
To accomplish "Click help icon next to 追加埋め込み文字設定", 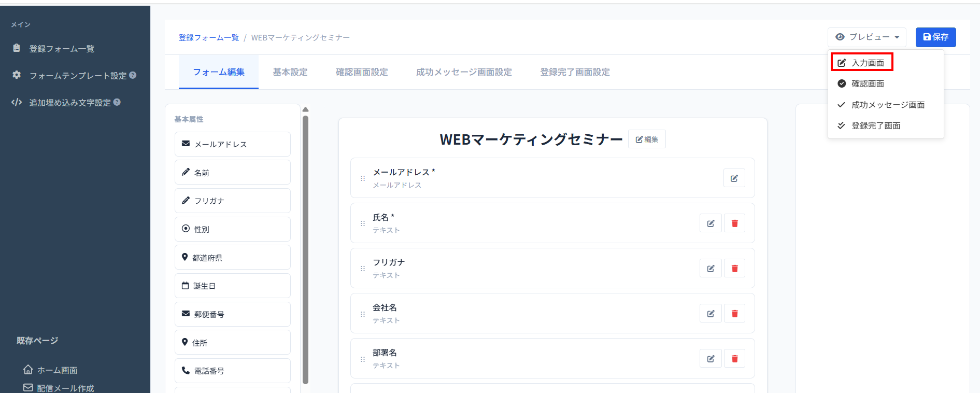I will coord(117,102).
